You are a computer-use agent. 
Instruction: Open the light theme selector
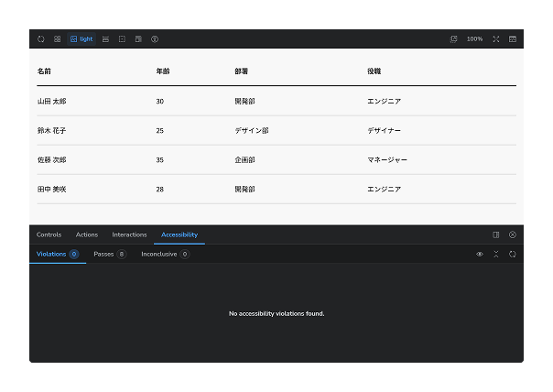(x=81, y=39)
